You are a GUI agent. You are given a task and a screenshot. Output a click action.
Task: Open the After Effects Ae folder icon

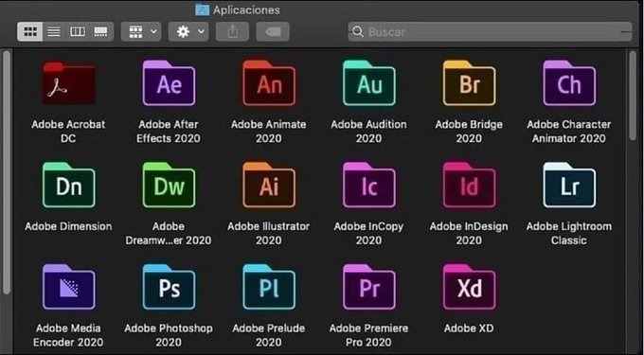tap(169, 83)
